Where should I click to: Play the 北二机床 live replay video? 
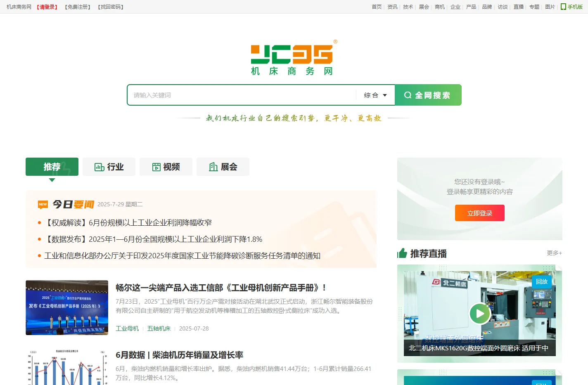point(480,314)
